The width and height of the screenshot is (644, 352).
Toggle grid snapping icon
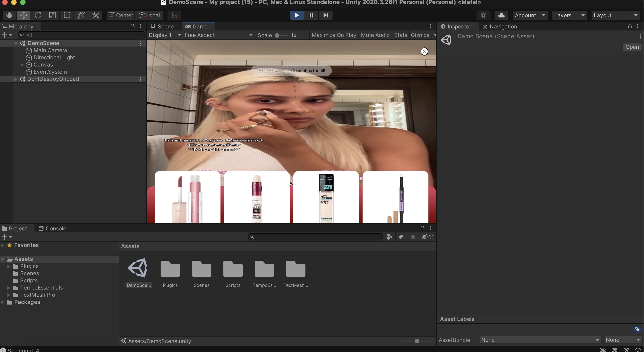[x=174, y=15]
